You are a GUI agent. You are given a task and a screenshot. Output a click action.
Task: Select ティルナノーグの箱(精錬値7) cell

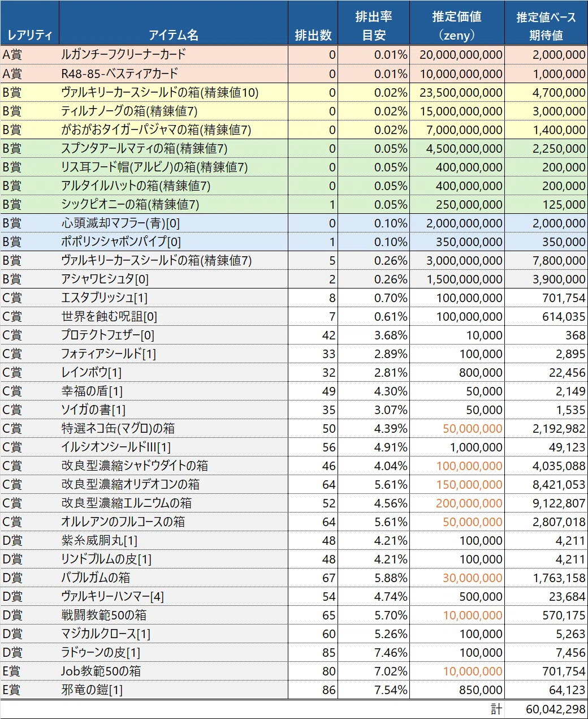174,111
